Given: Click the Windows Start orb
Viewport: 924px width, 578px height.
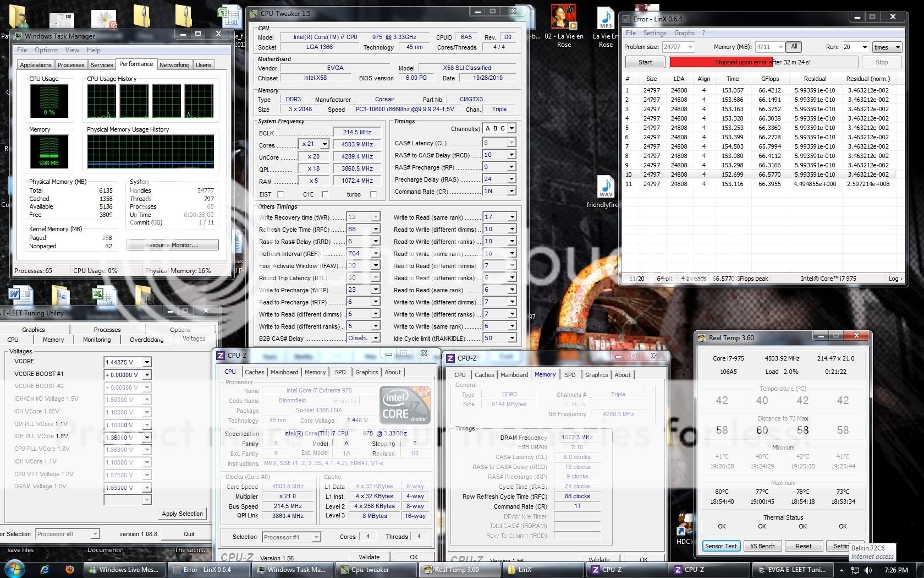Looking at the screenshot, I should [15, 569].
